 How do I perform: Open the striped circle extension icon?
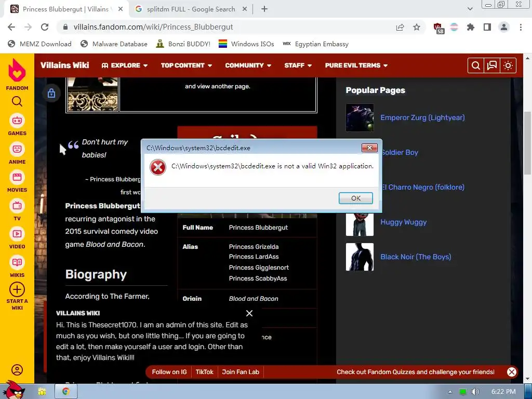(454, 27)
